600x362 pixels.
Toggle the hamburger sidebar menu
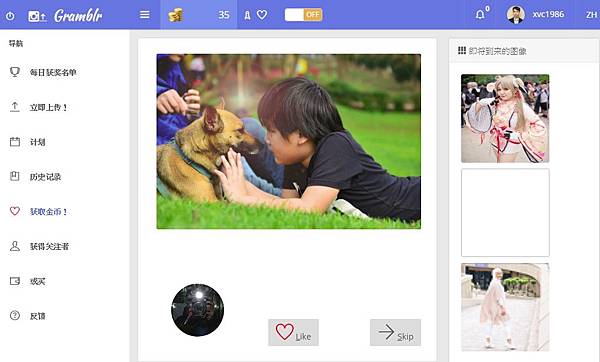tap(145, 15)
